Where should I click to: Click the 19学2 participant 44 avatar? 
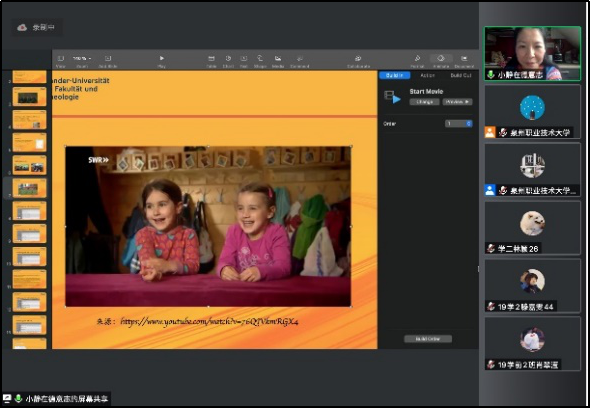(532, 281)
